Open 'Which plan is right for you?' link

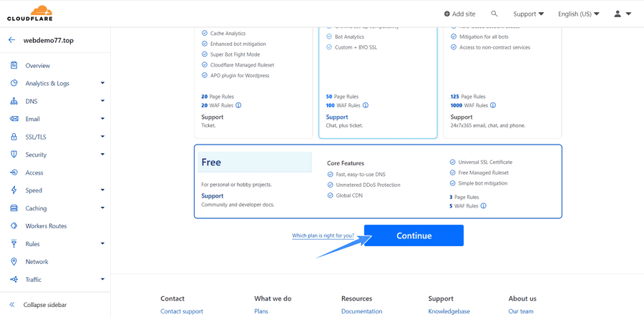point(323,235)
